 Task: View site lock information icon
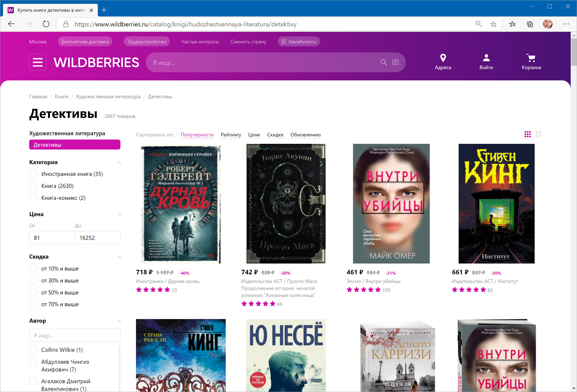pyautogui.click(x=66, y=24)
